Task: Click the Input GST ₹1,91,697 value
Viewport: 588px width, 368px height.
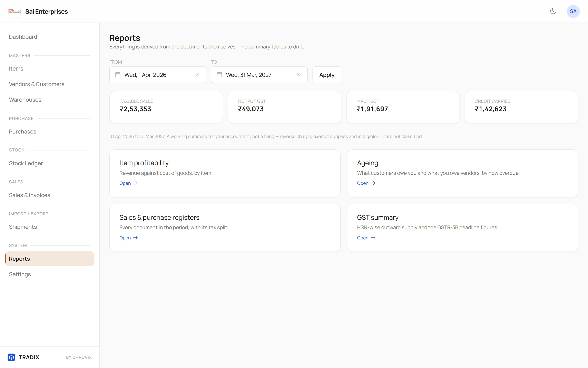Action: (x=372, y=109)
